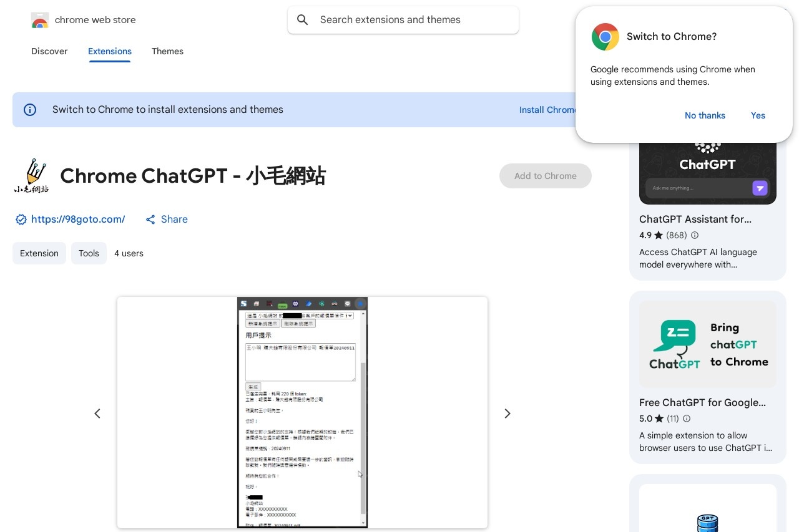
Task: Click info icon beside the 868 ratings
Action: click(695, 235)
